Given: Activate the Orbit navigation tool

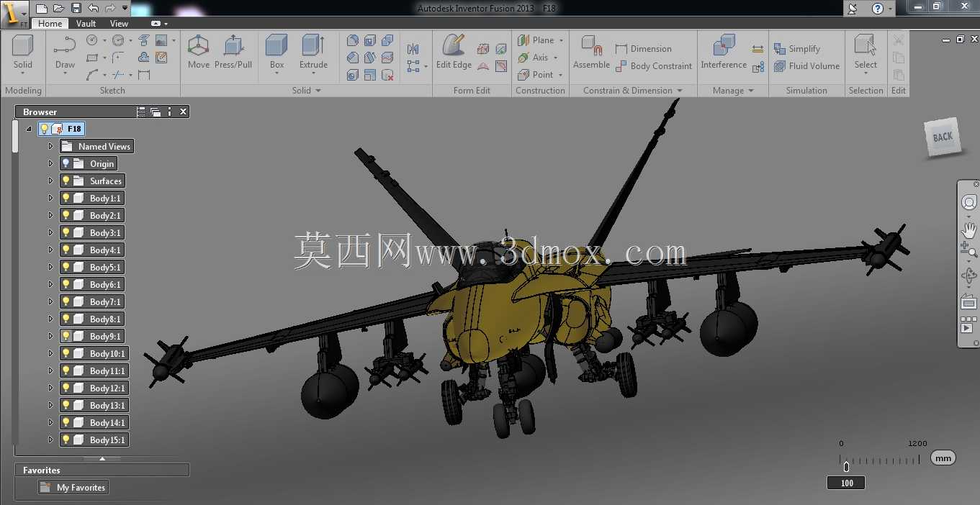Looking at the screenshot, I should click(x=969, y=276).
